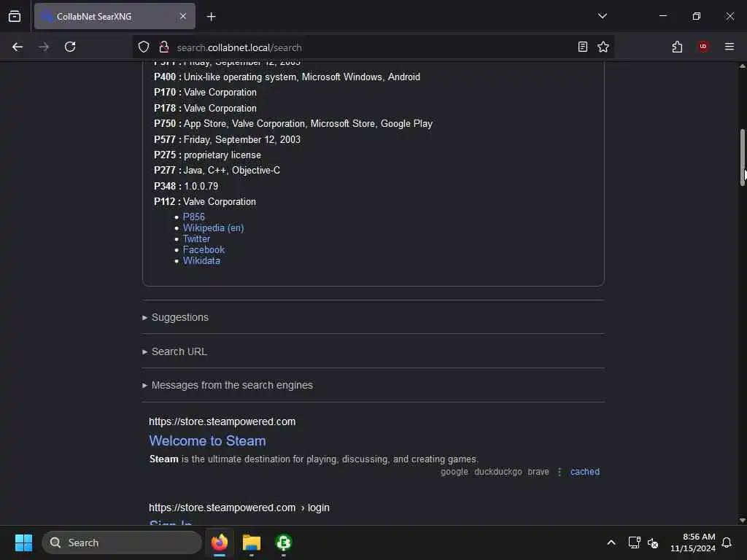Select 'P178 : Valve Corporation' text

(205, 108)
